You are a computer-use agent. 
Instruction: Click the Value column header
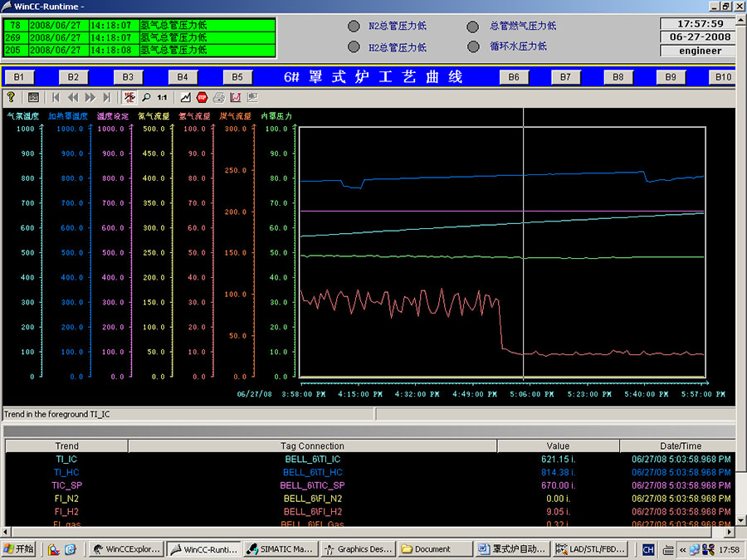558,446
